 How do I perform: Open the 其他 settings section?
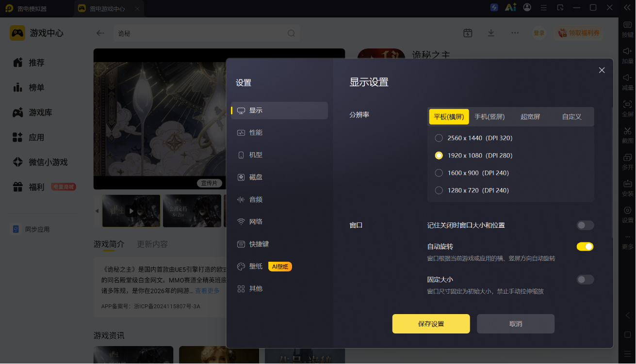click(279, 289)
